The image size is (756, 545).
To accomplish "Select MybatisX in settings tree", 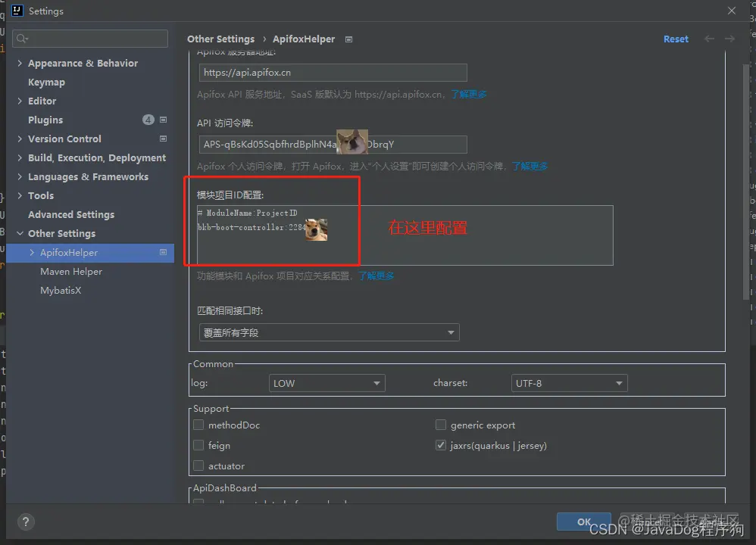I will coord(61,291).
